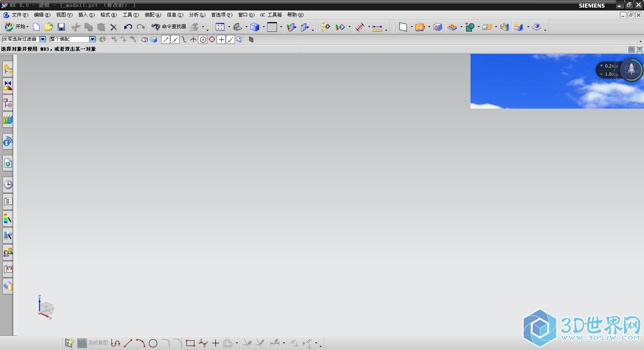
Task: Open the History clock sidebar icon
Action: pyautogui.click(x=8, y=185)
